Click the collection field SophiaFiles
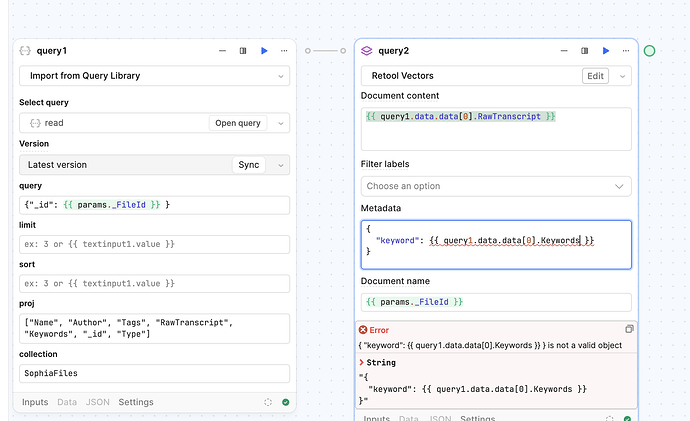Viewport: 690px width, 421px height. [154, 373]
